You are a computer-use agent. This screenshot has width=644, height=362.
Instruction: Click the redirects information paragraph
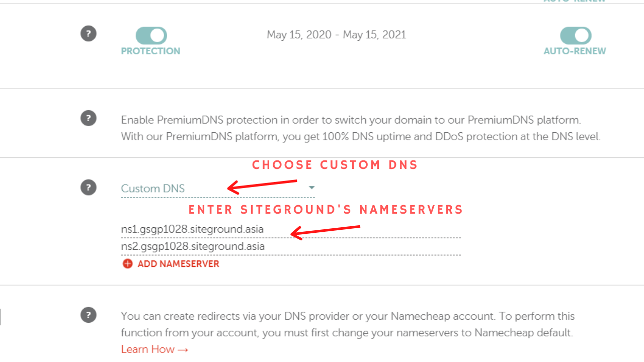pos(348,324)
